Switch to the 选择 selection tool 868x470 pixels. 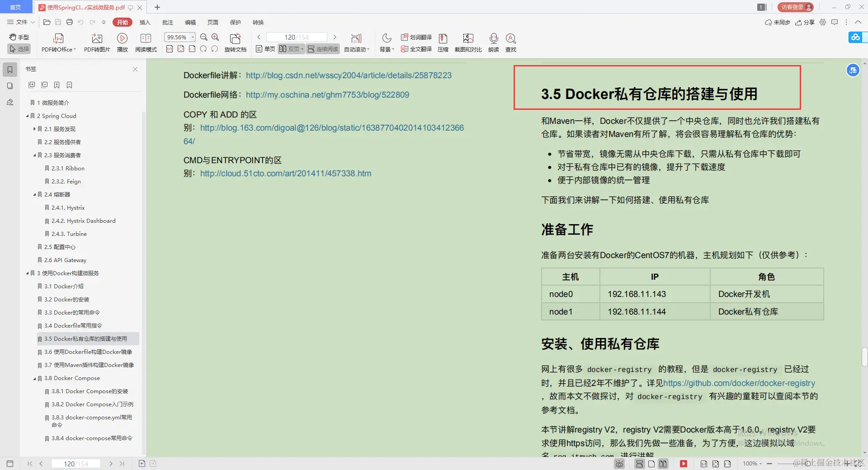tap(19, 49)
